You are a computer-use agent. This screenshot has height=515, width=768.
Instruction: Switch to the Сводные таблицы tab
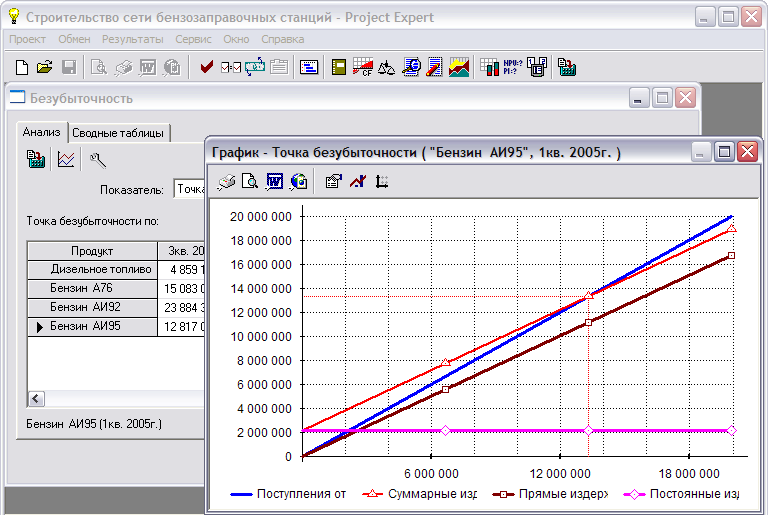click(x=119, y=133)
